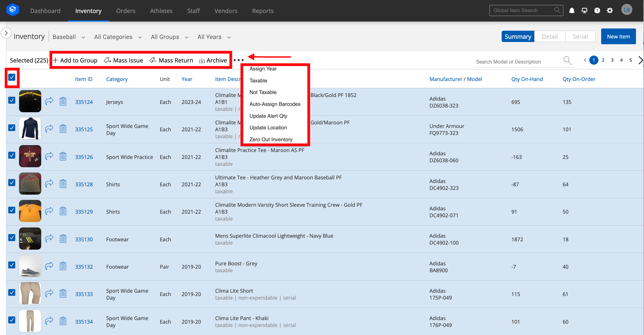Viewport: 644px width, 335px height.
Task: Click the magnifier beside Search Model or Description
Action: (567, 60)
